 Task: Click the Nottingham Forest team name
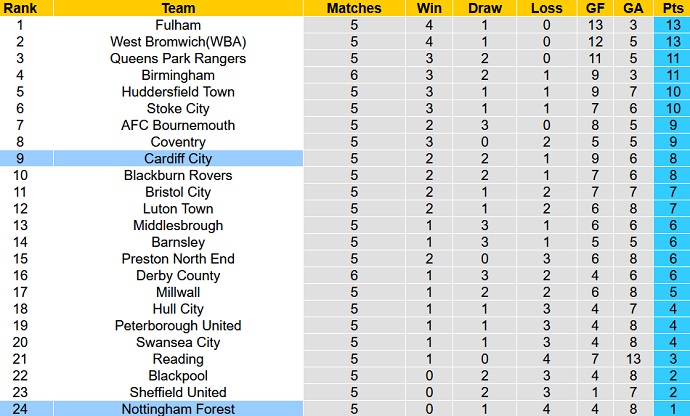(178, 409)
